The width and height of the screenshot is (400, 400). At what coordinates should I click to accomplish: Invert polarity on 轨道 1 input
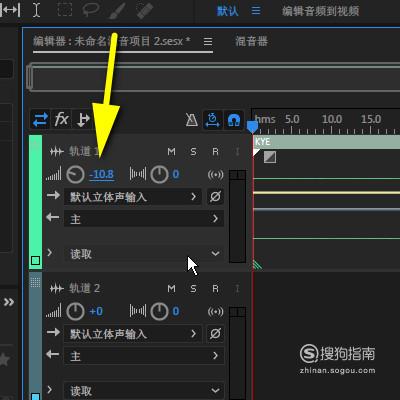click(215, 197)
